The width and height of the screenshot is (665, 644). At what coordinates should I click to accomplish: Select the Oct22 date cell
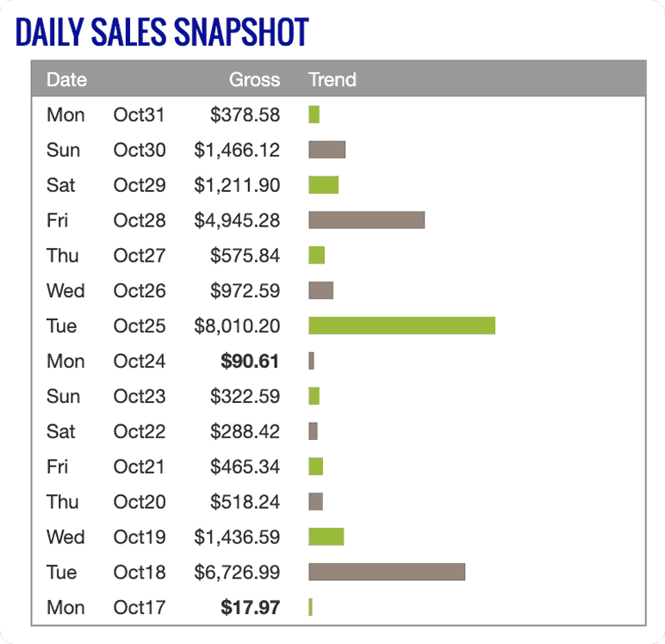pyautogui.click(x=140, y=431)
